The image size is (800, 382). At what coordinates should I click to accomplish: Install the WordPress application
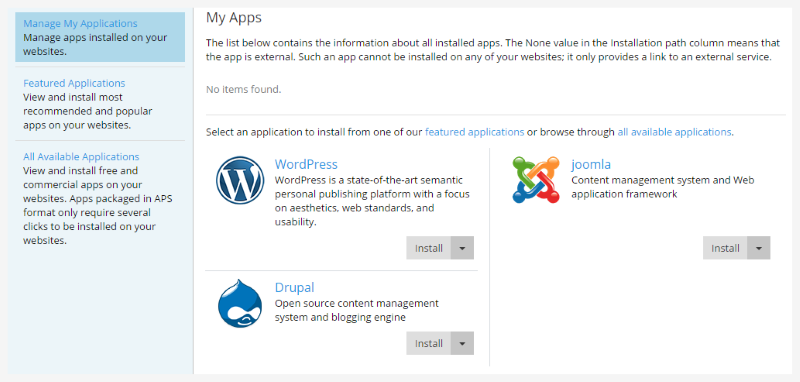point(429,248)
